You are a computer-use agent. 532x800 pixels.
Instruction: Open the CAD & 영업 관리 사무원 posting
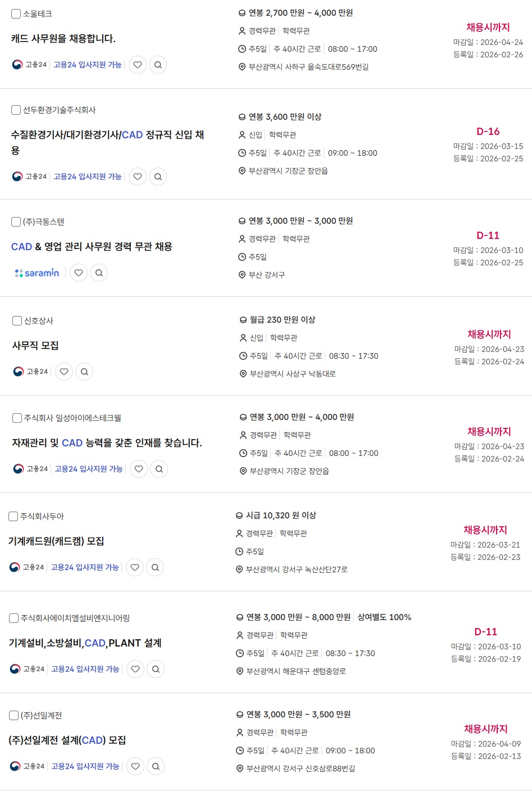click(92, 247)
